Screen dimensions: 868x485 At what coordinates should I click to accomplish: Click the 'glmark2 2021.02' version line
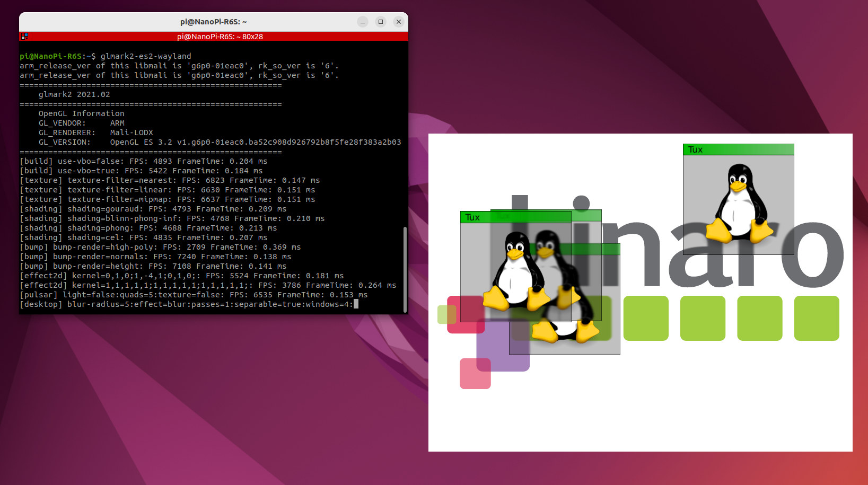(74, 94)
